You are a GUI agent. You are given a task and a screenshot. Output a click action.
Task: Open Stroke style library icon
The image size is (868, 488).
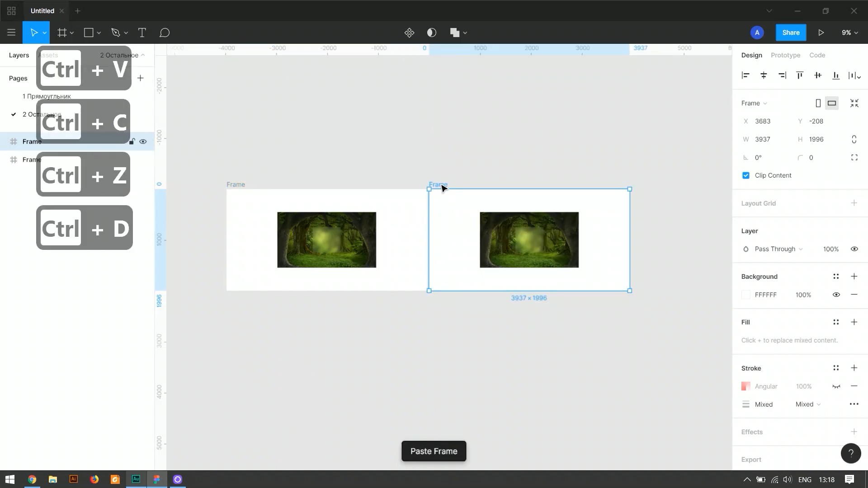tap(836, 368)
